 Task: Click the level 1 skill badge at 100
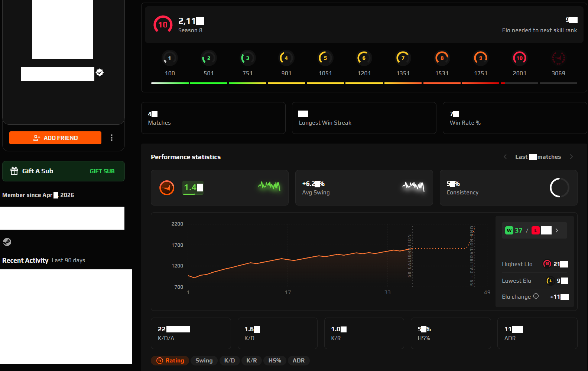coord(169,58)
